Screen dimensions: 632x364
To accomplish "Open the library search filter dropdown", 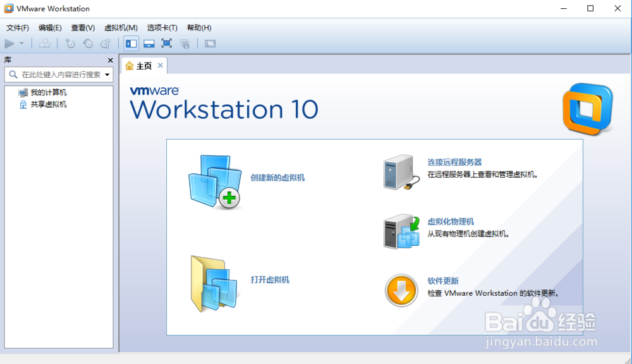I will click(107, 75).
